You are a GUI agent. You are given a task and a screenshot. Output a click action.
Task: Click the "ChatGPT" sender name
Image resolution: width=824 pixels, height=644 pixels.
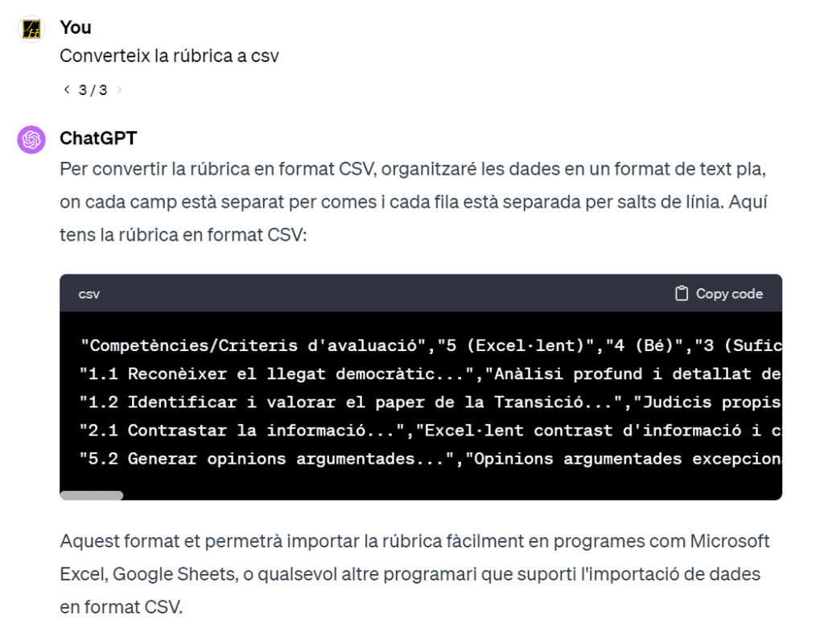[x=98, y=138]
